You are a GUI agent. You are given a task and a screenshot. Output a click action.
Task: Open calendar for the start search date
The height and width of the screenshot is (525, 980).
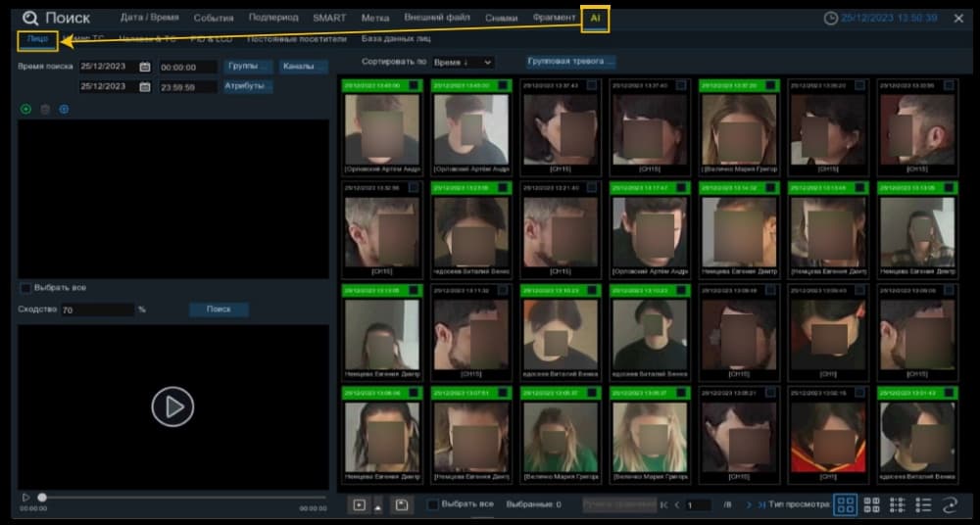[x=144, y=67]
